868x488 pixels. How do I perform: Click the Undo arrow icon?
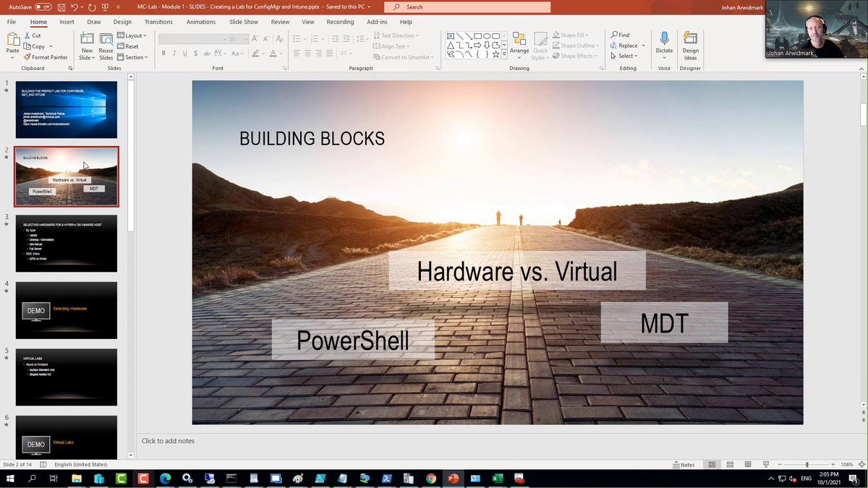click(x=75, y=7)
